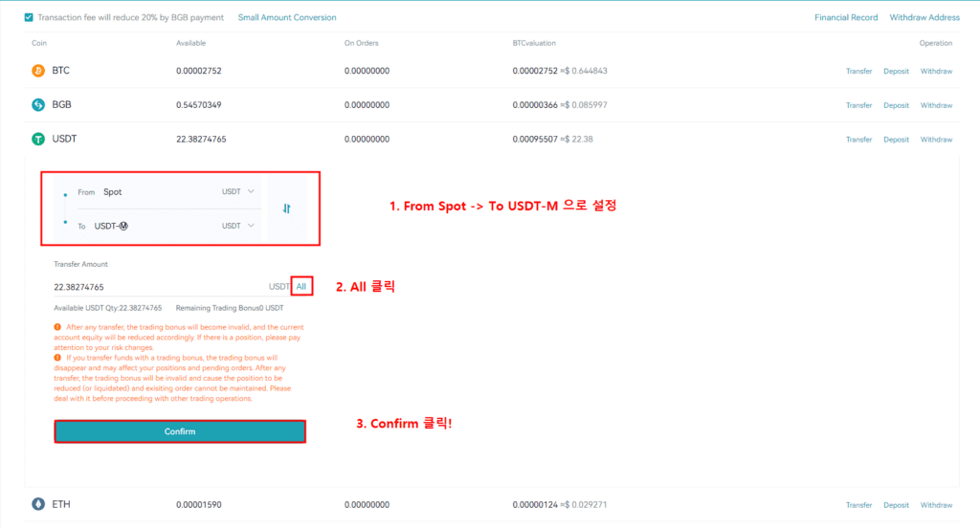Click Deposit in ETH row

[896, 505]
